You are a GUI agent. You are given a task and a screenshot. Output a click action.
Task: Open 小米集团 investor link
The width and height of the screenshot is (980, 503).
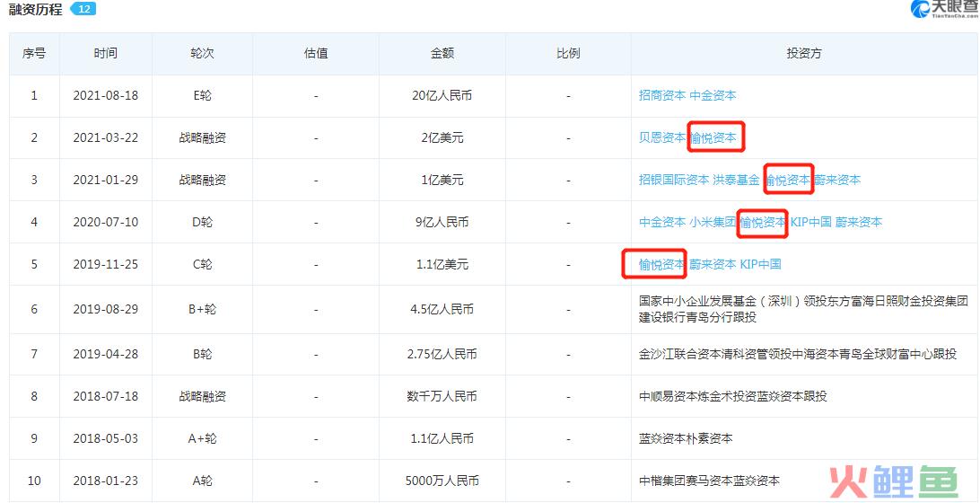click(713, 222)
